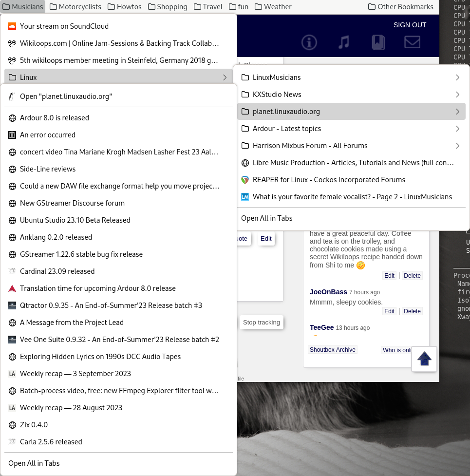This screenshot has width=470, height=476.
Task: Click the Who is online link
Action: coord(396,350)
